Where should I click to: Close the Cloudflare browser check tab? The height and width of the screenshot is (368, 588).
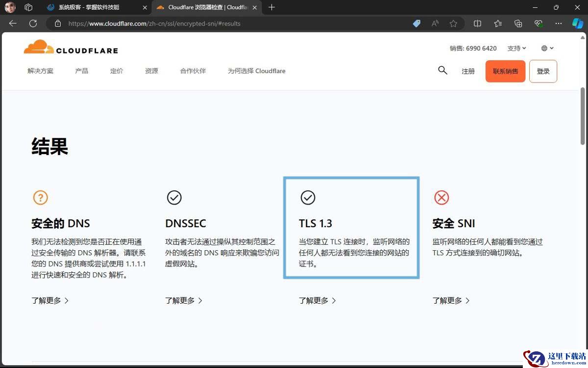pos(255,7)
